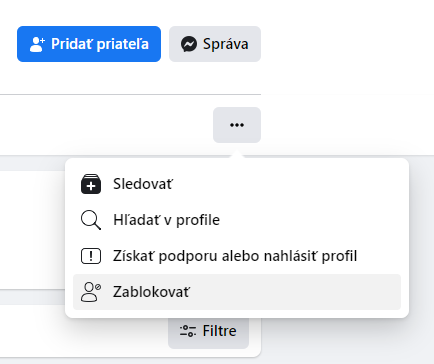Click the Filtre text label

point(219,331)
